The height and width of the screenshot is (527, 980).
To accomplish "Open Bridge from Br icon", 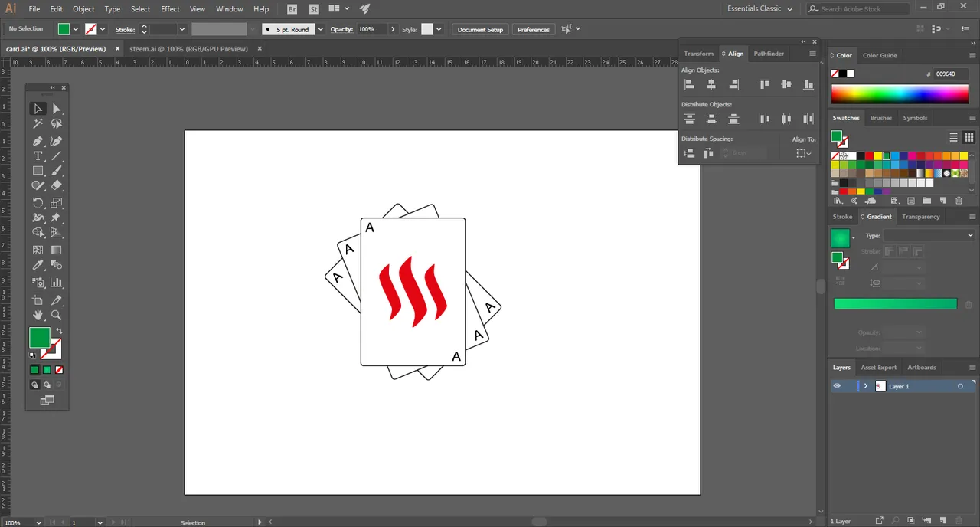I will click(292, 9).
